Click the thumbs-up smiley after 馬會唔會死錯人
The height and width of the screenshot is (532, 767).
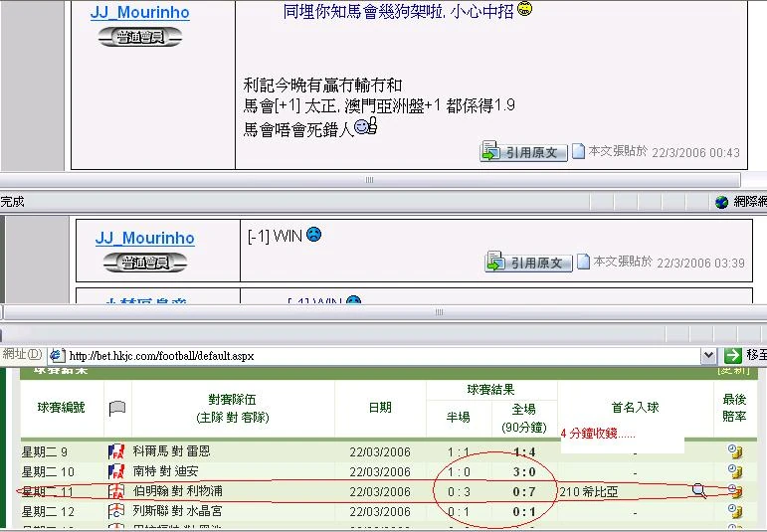pos(365,126)
